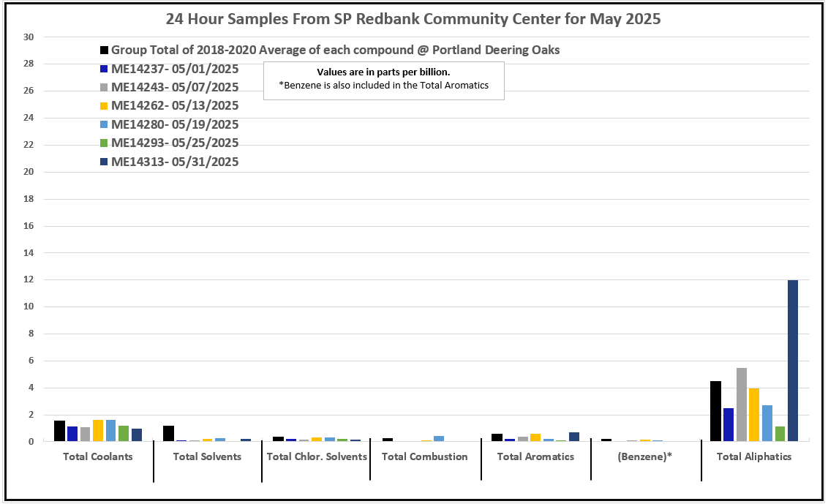The image size is (828, 504).
Task: Click the Total Aromatics axis label
Action: (535, 456)
